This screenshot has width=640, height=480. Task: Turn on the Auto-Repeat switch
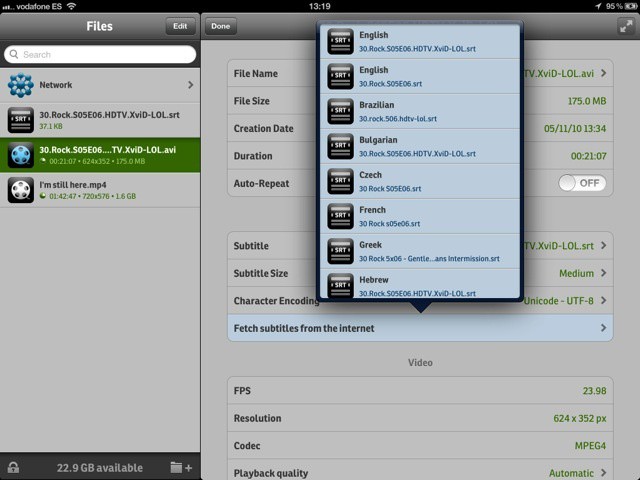coord(582,183)
